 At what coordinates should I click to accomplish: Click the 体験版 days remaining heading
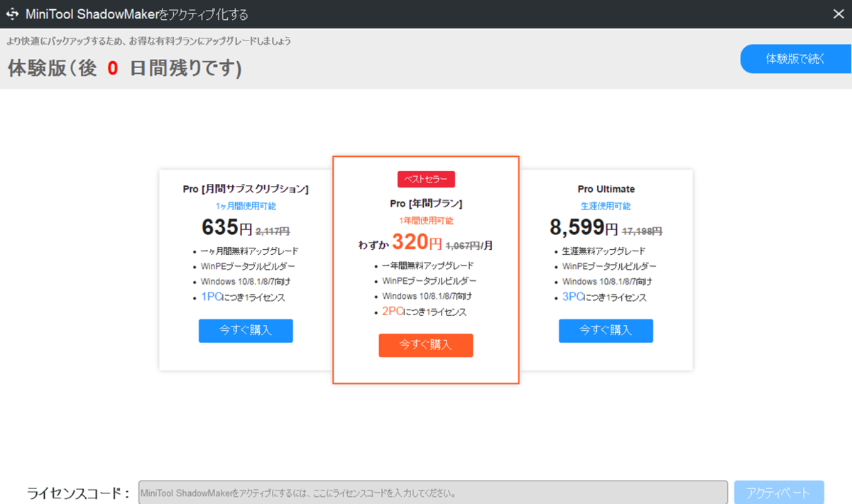coord(125,68)
